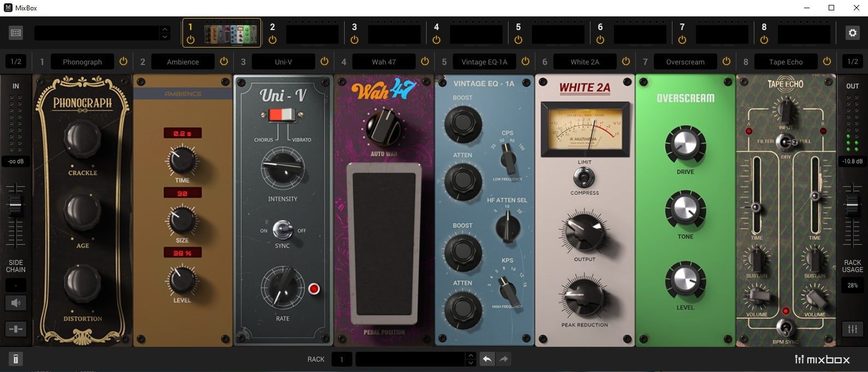868x372 pixels.
Task: Open the White 2A slot selector
Action: click(585, 62)
